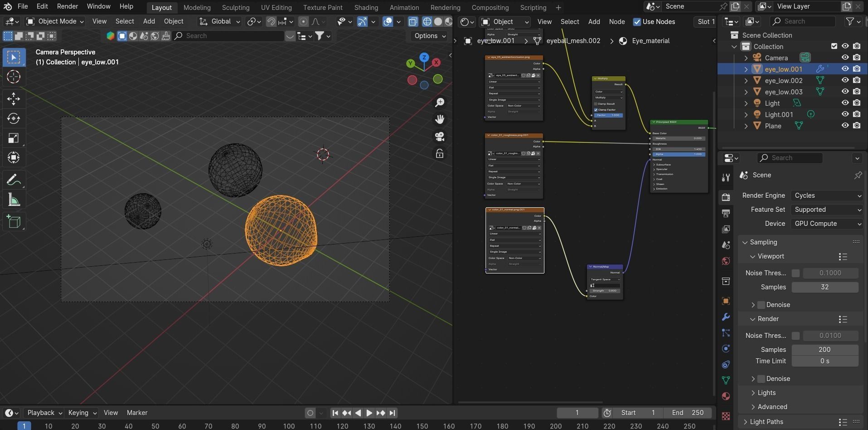
Task: Open the View Layer properties tab
Action: [726, 229]
